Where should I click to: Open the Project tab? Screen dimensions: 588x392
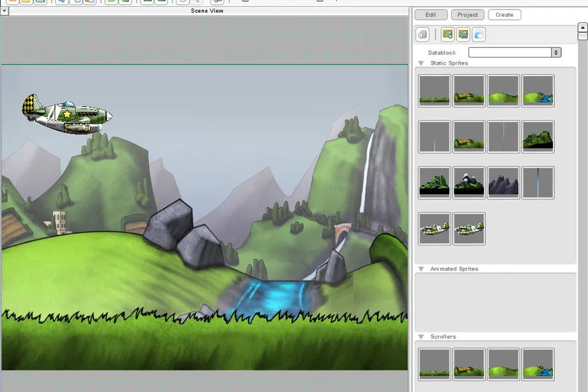coord(467,15)
